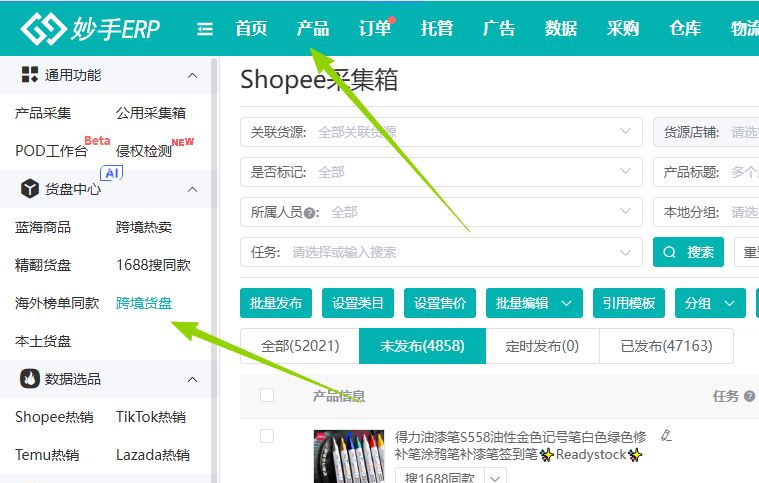Open Shopee热销 in the sidebar
Image resolution: width=759 pixels, height=483 pixels.
pyautogui.click(x=54, y=417)
